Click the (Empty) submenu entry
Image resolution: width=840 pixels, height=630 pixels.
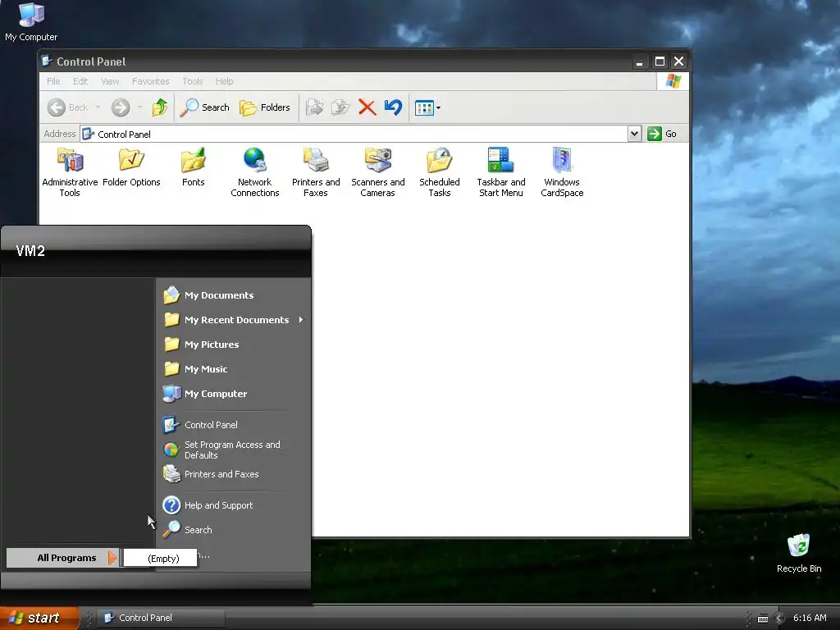160,558
